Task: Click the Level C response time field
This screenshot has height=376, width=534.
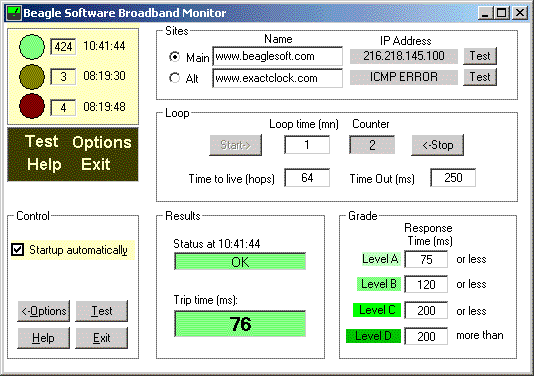Action: [x=426, y=310]
